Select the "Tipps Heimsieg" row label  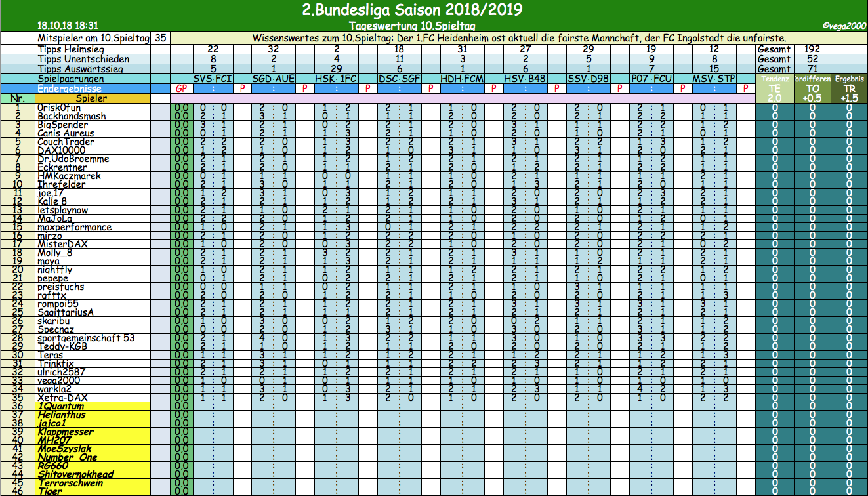pos(93,49)
